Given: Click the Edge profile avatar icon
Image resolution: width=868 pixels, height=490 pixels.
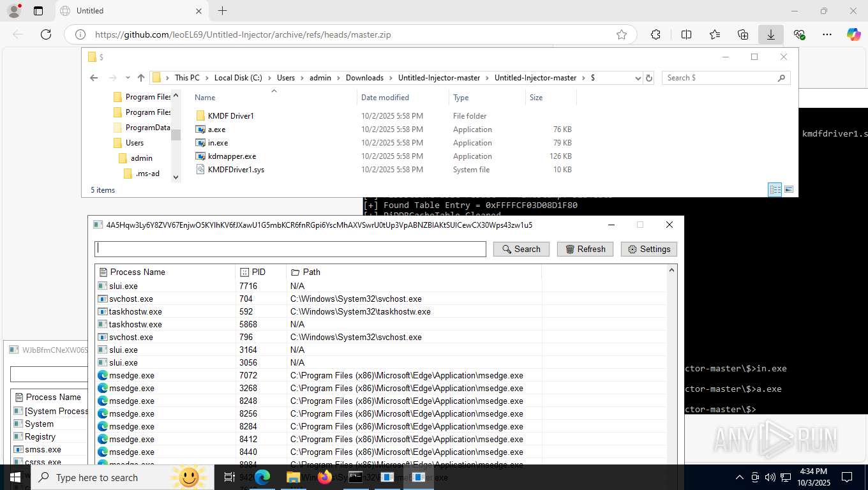Looking at the screenshot, I should click(x=14, y=11).
